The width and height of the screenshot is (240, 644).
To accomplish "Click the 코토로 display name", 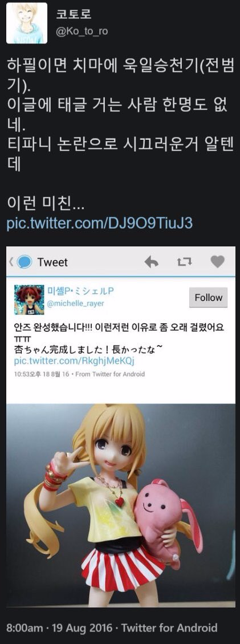I will click(x=74, y=13).
